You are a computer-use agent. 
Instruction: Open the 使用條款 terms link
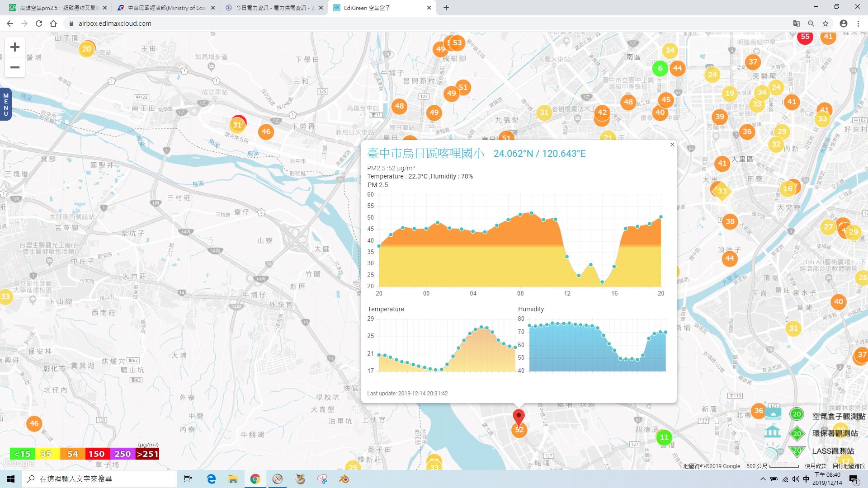[815, 466]
